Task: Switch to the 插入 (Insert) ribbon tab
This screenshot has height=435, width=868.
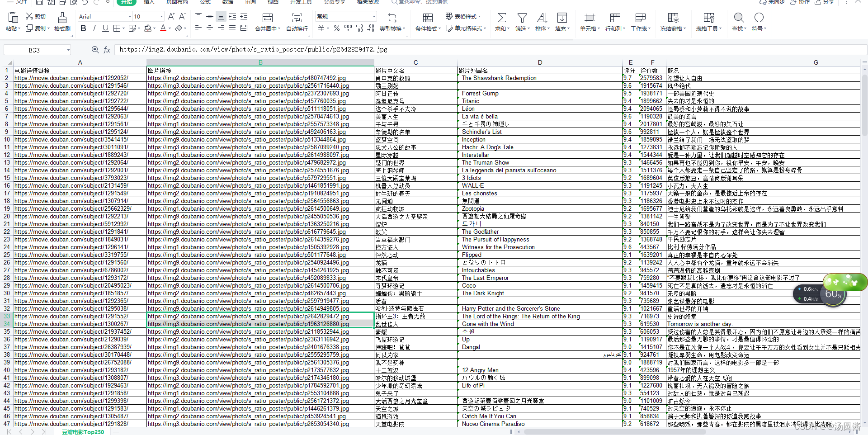Action: click(x=149, y=2)
